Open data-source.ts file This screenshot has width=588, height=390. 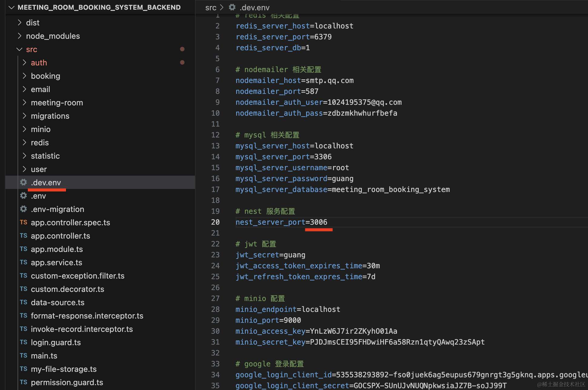pyautogui.click(x=58, y=302)
